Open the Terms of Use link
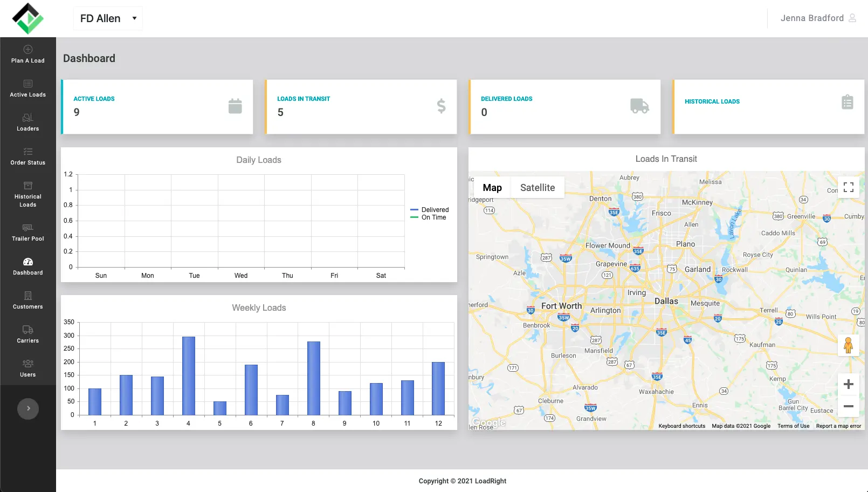The height and width of the screenshot is (492, 868). point(793,426)
